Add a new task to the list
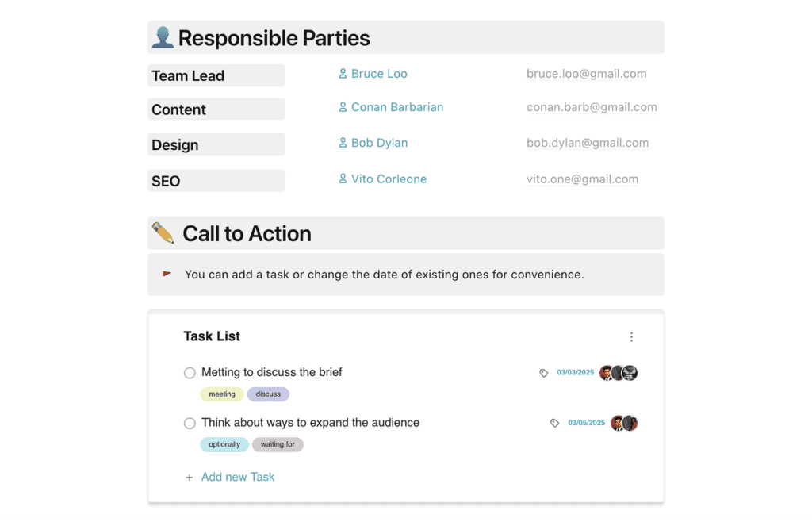The width and height of the screenshot is (812, 526). 237,477
